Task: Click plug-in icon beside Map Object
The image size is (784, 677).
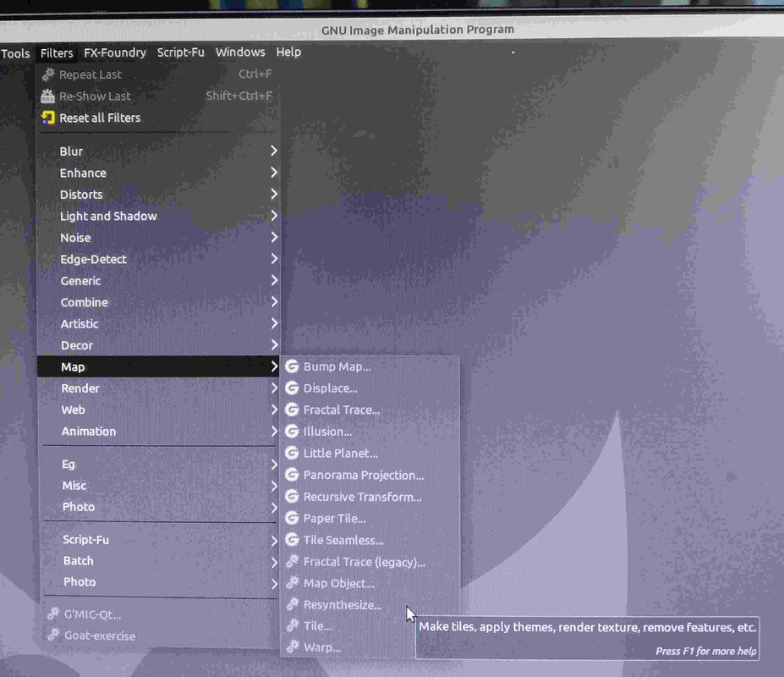Action: coord(293,583)
